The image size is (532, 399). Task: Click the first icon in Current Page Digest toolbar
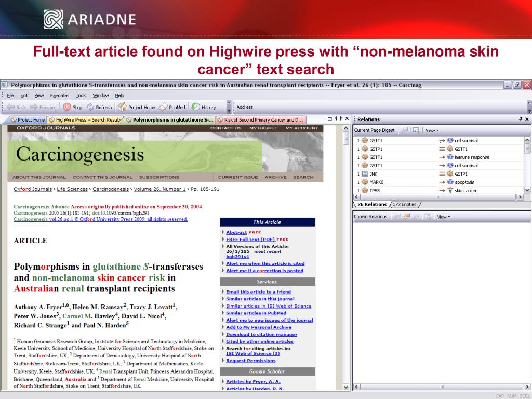(x=404, y=130)
